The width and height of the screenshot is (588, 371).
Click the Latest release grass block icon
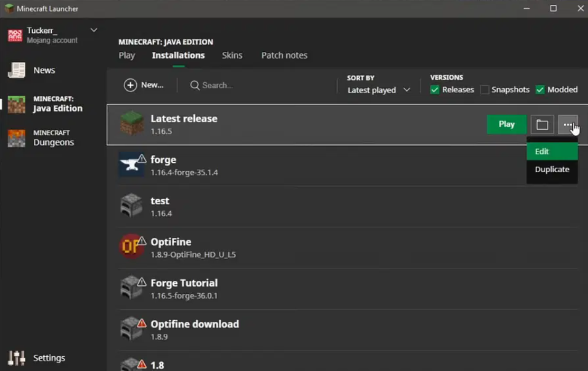pyautogui.click(x=132, y=124)
